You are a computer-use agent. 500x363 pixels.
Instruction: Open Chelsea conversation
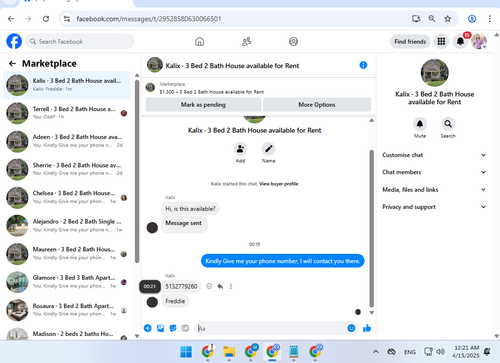pyautogui.click(x=67, y=197)
